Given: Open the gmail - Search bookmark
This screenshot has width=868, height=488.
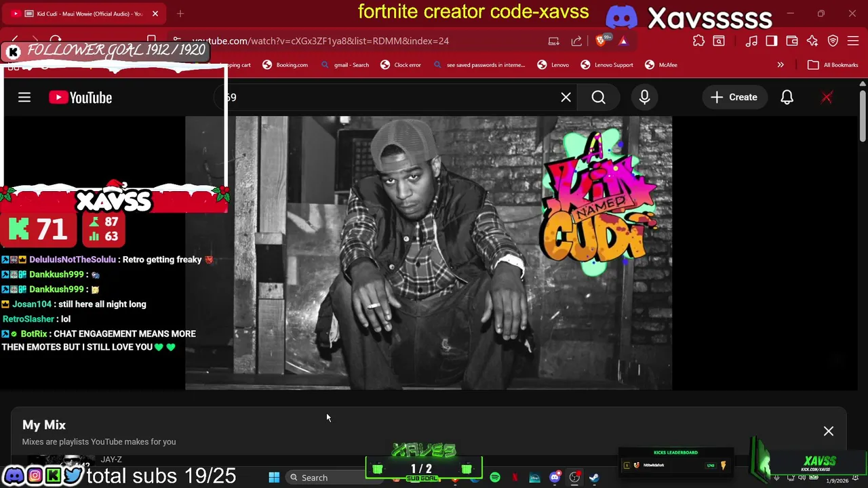Looking at the screenshot, I should click(345, 65).
